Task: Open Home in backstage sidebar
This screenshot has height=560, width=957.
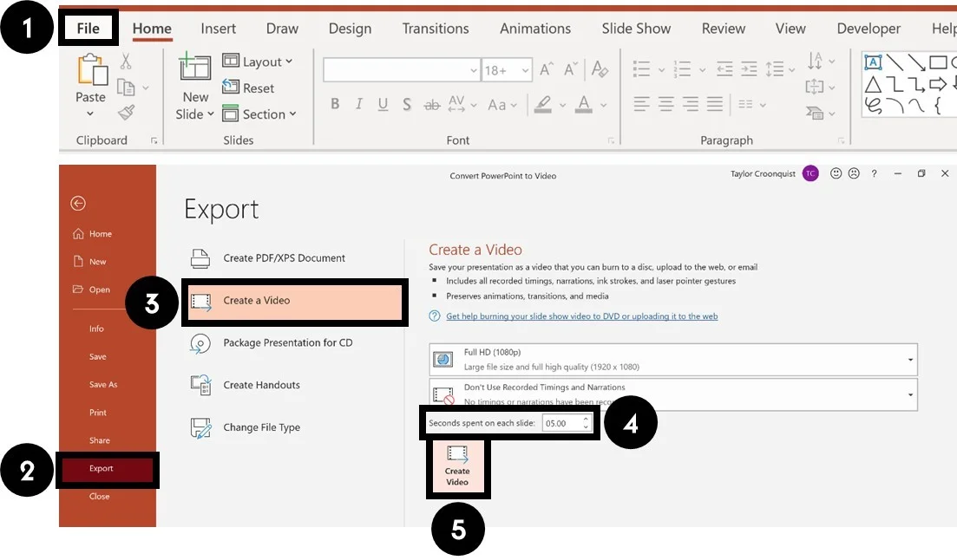Action: 94,234
